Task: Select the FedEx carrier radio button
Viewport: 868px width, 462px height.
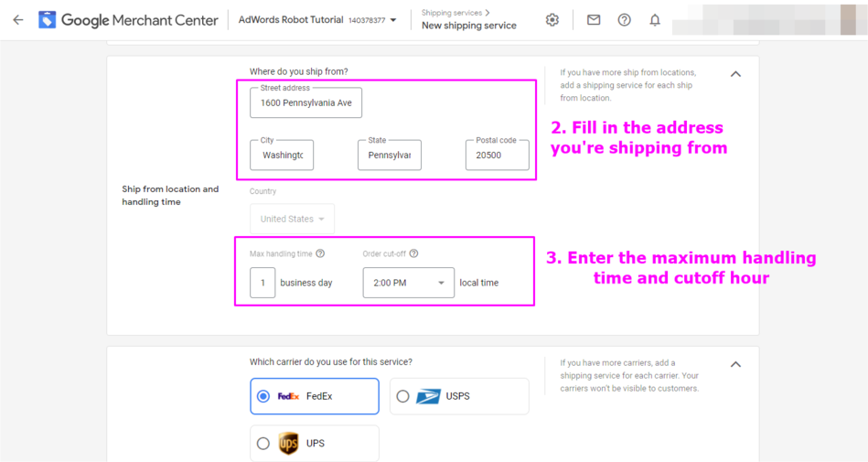Action: coord(263,396)
